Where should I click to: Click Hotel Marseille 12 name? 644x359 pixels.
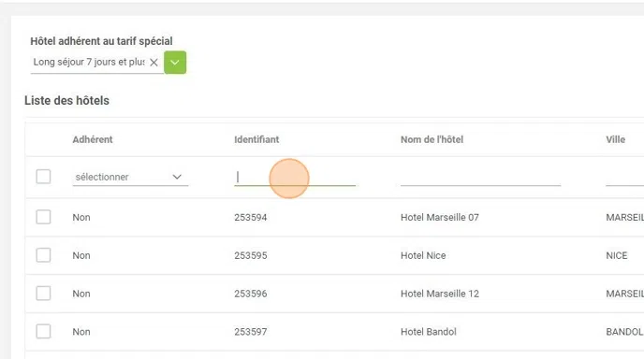pyautogui.click(x=440, y=294)
